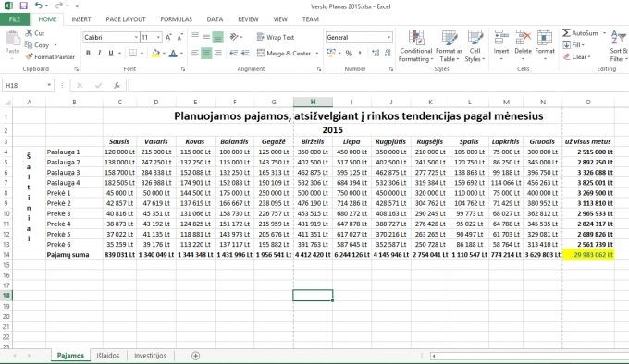Decrease the cell indent
The width and height of the screenshot is (629, 364).
pyautogui.click(x=234, y=53)
